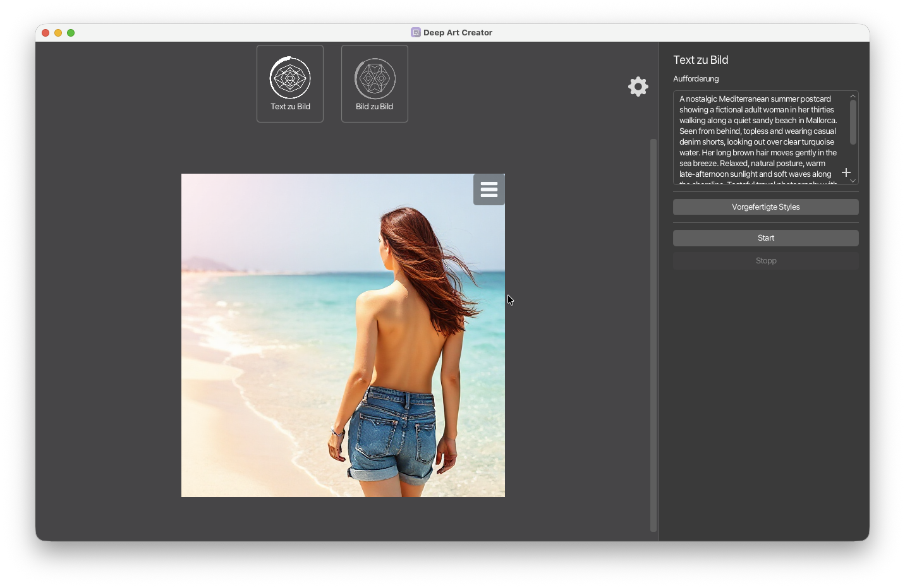This screenshot has width=905, height=588.
Task: Click the plus icon in prompt box
Action: click(x=846, y=172)
